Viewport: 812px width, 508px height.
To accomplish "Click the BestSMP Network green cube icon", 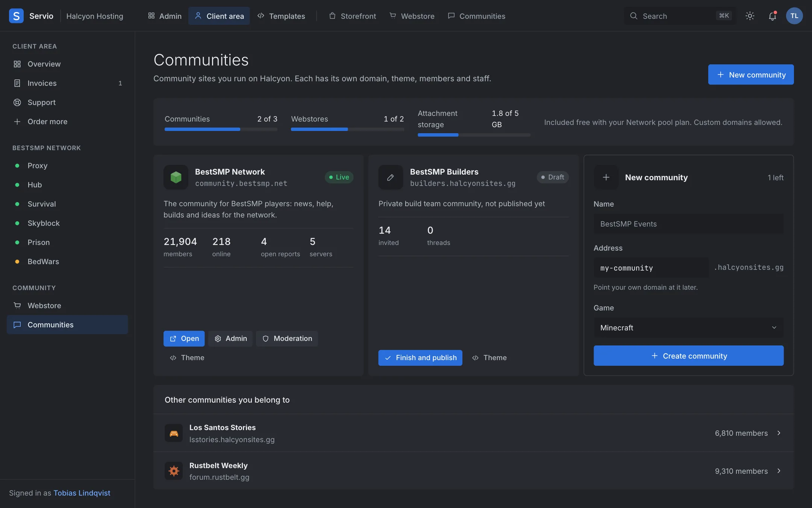I will pos(176,177).
